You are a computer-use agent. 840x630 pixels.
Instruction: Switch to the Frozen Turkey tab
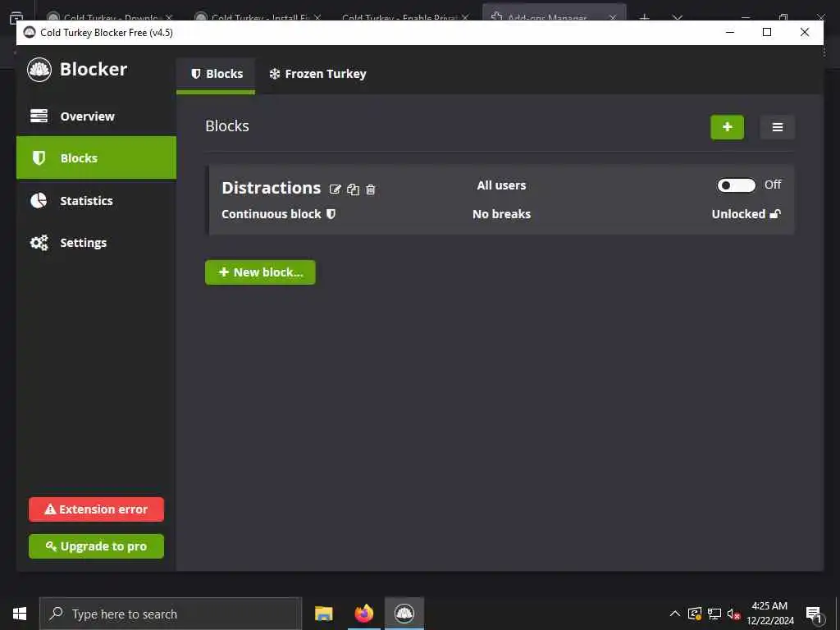pyautogui.click(x=317, y=74)
